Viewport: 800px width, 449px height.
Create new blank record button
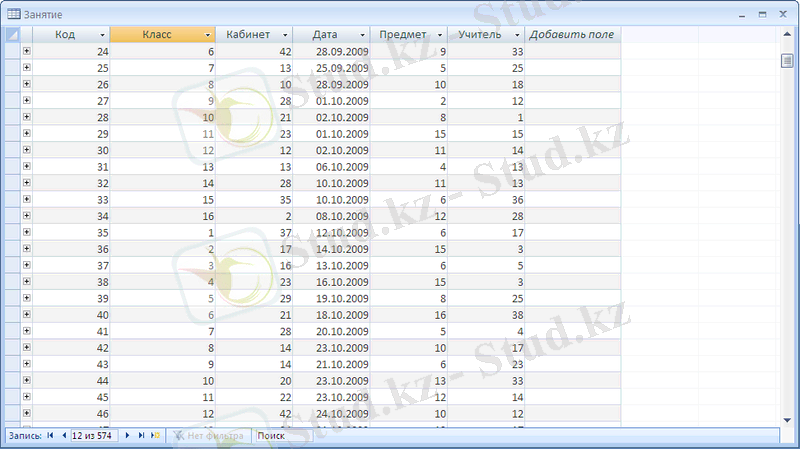coord(156,435)
